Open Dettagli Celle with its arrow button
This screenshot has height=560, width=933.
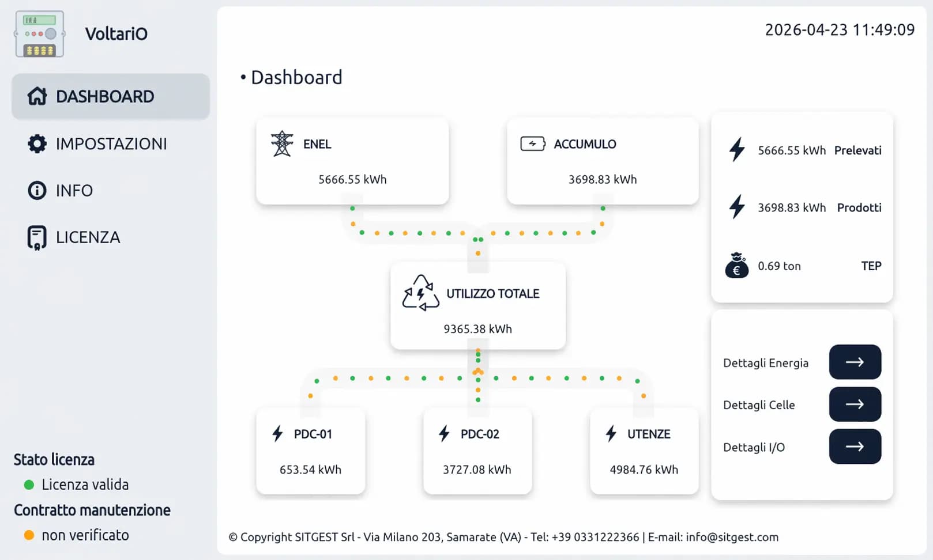[x=855, y=404]
